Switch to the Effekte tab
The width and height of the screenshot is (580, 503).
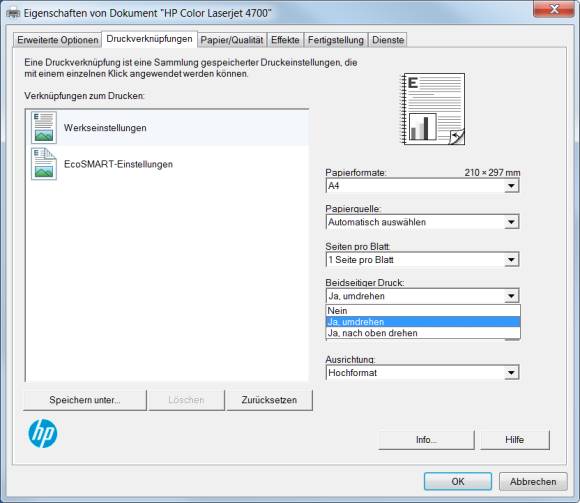(x=285, y=40)
